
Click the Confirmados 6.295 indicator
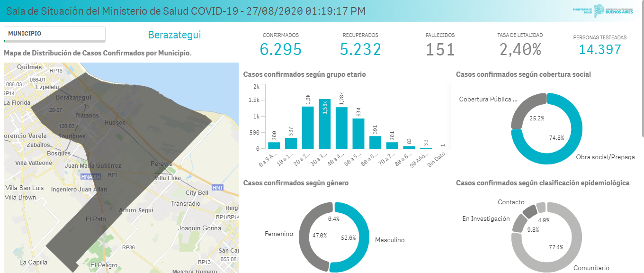click(280, 49)
